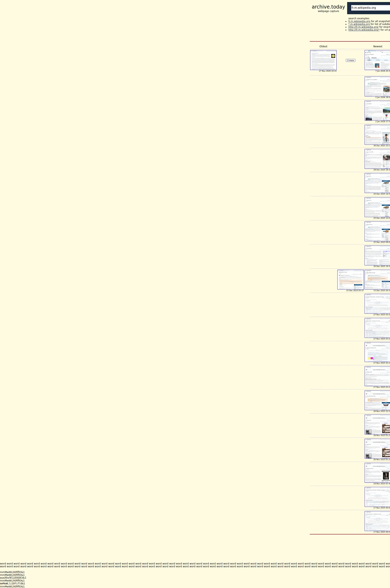This screenshot has width=390, height=588.
Task: View the 2 Jan 2026 17:5 snapshot thumbnail
Action: 377,111
